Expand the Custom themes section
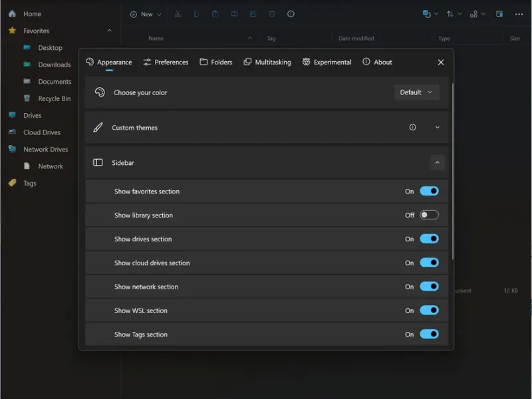532x399 pixels. 438,127
